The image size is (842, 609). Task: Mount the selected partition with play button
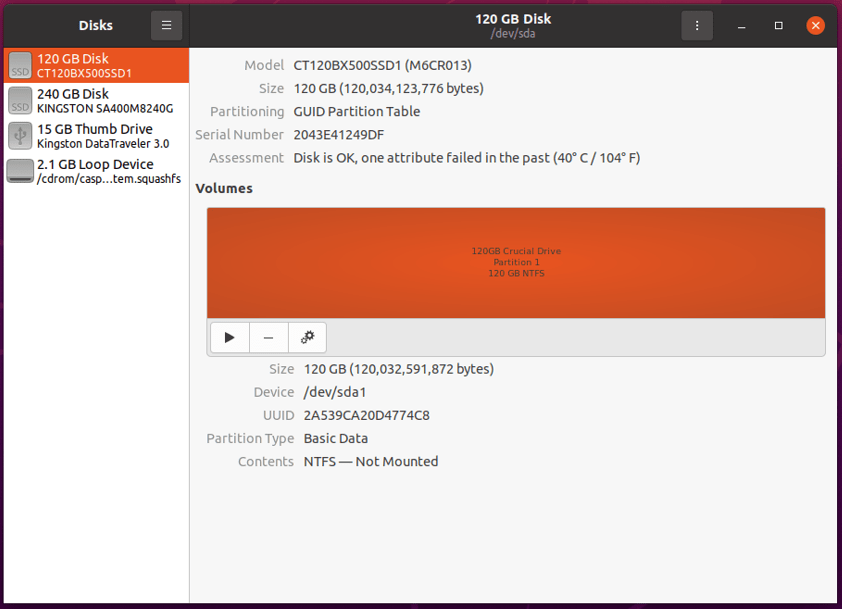230,338
